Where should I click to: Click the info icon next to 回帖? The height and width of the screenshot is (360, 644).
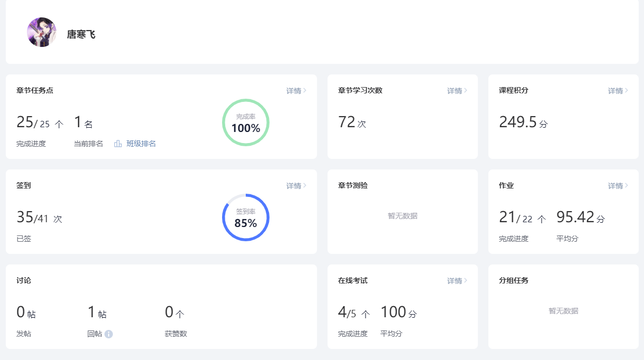point(109,334)
